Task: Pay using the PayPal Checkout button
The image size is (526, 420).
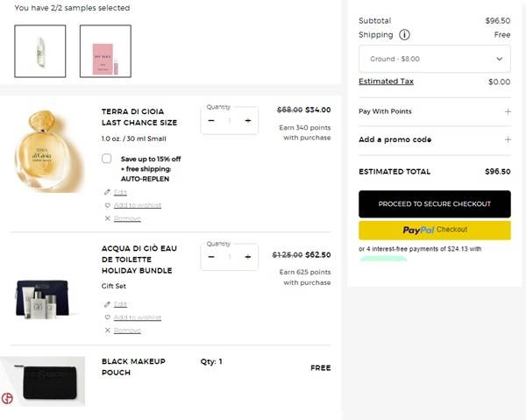Action: click(x=434, y=230)
